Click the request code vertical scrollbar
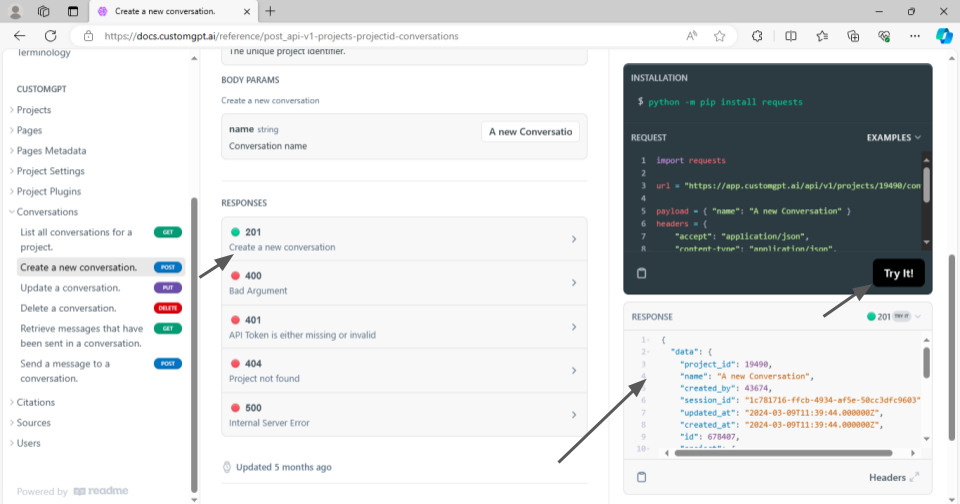This screenshot has height=504, width=960. pos(926,184)
